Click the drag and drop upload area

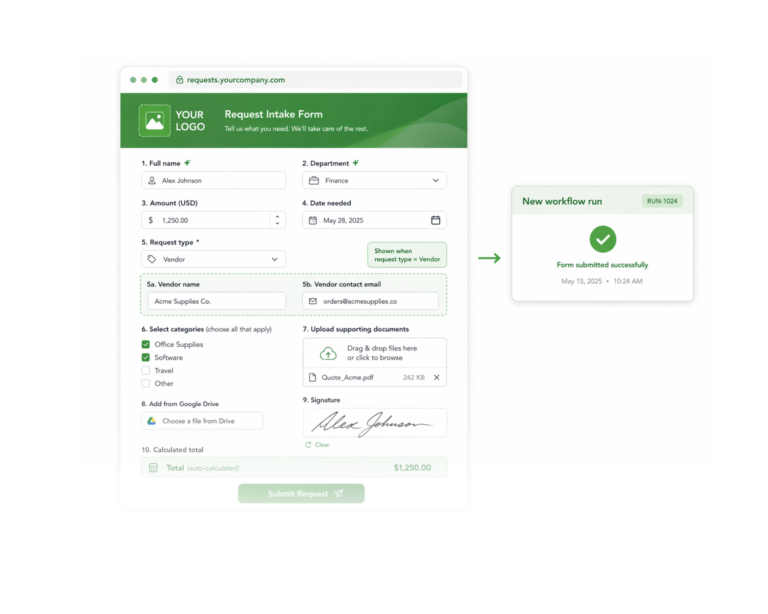click(374, 353)
